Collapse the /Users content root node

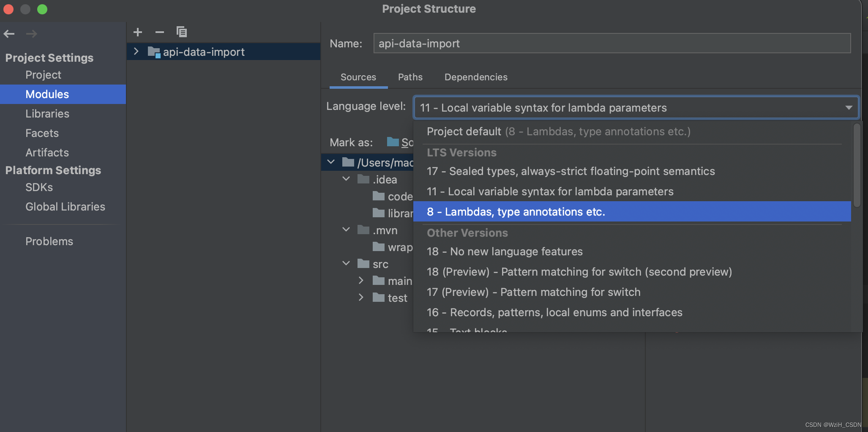click(x=331, y=162)
